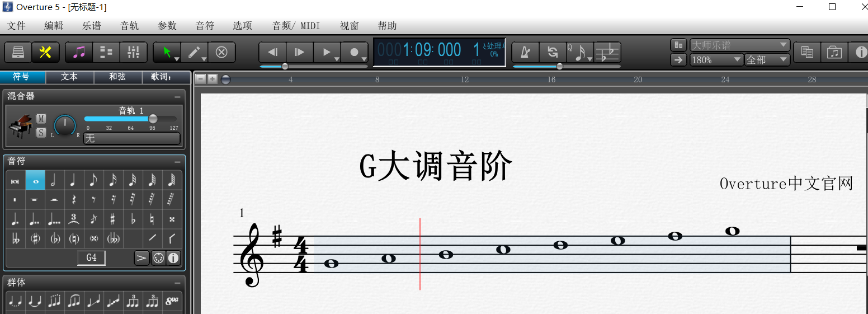
Task: Open 视窗 menu
Action: (x=350, y=26)
